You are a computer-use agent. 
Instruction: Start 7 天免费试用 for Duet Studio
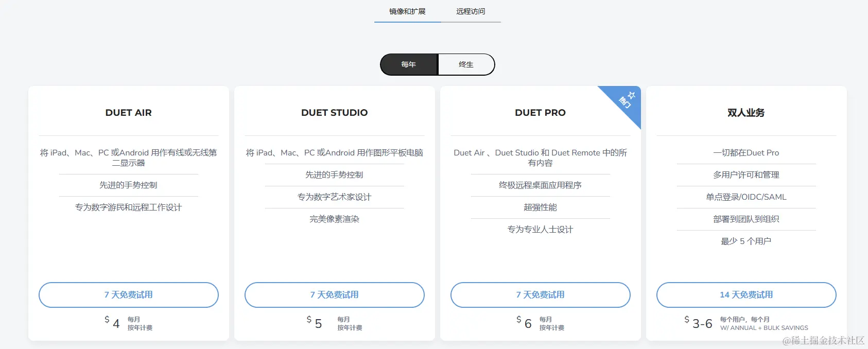[x=335, y=295]
